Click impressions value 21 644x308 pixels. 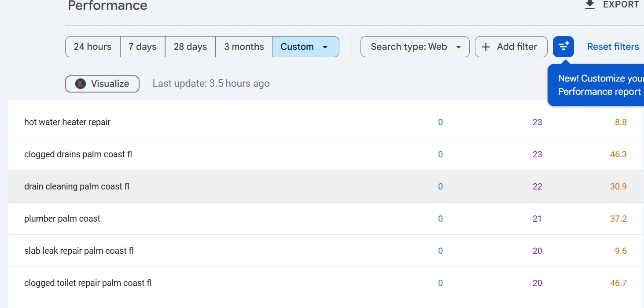(537, 219)
